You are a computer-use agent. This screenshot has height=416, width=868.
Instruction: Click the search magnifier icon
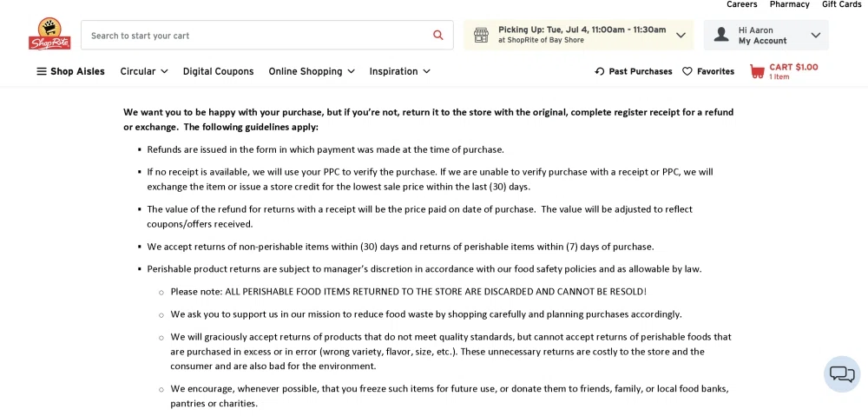pyautogui.click(x=438, y=36)
